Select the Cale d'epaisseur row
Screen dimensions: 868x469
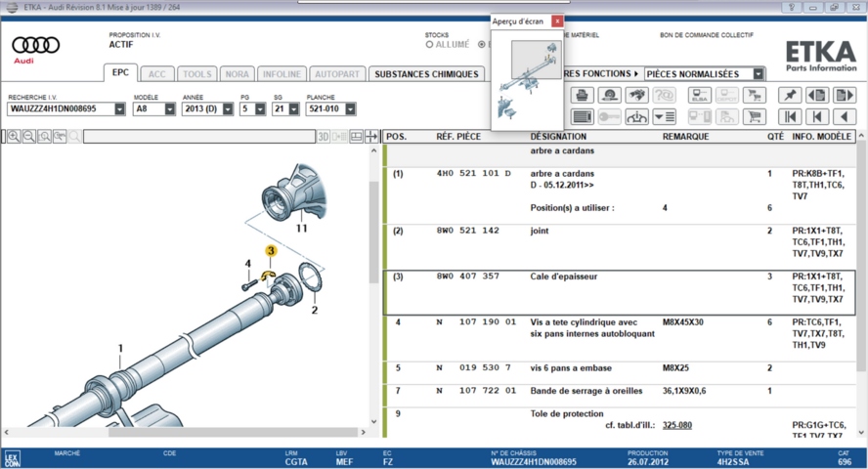(x=619, y=292)
